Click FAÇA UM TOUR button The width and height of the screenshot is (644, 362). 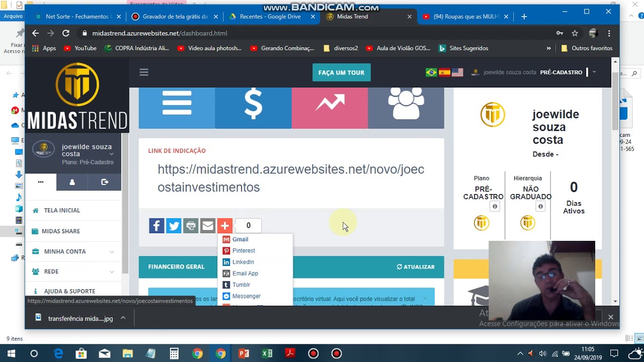pos(341,72)
